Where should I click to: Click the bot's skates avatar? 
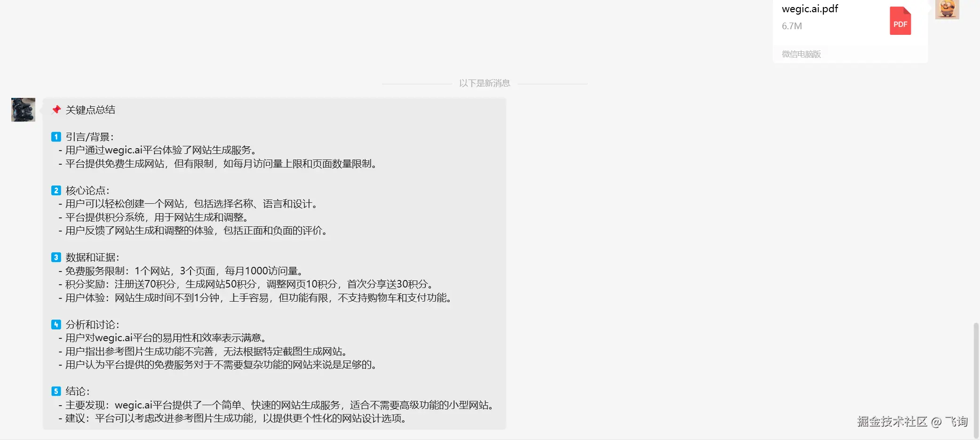pyautogui.click(x=23, y=110)
